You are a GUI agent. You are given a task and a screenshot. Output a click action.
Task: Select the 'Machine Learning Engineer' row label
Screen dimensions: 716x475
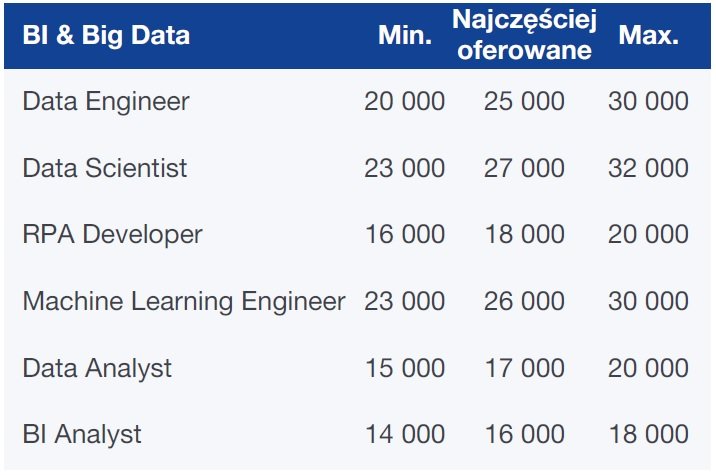coord(184,301)
